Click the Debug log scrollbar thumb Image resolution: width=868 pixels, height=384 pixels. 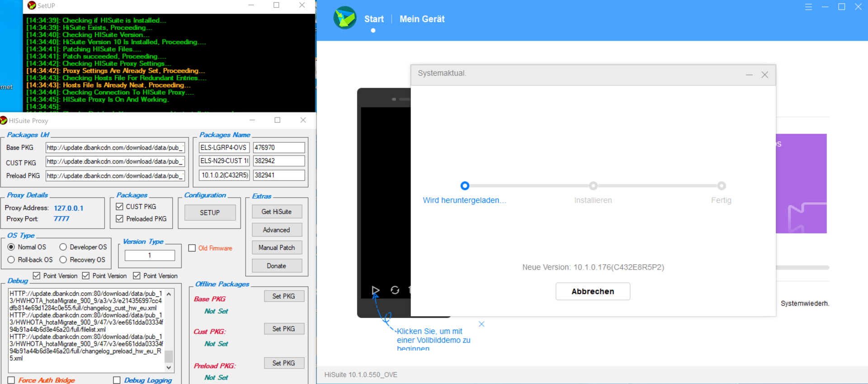point(169,356)
